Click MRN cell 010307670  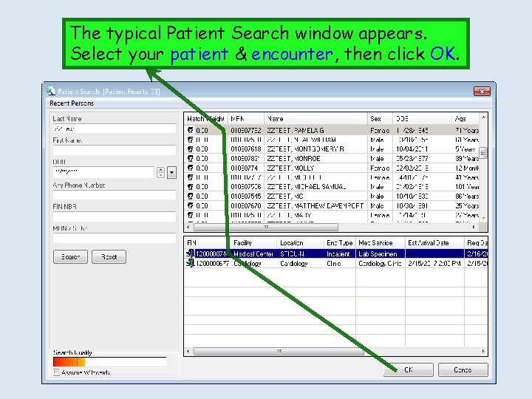coord(246,205)
